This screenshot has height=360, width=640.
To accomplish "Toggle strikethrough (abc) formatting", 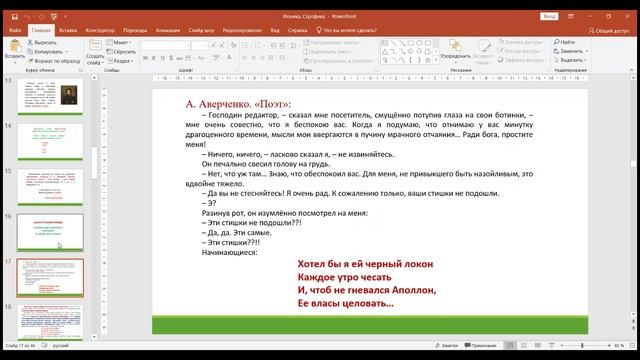I will [179, 58].
